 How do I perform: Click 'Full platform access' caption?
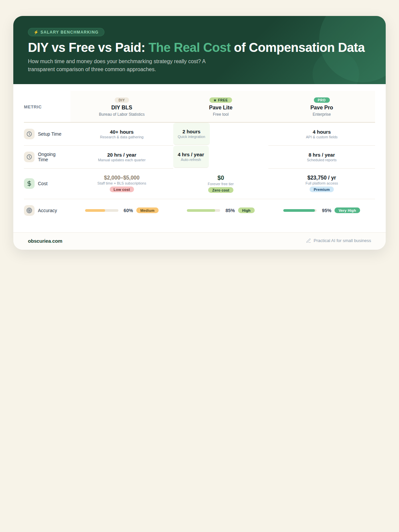point(322,183)
